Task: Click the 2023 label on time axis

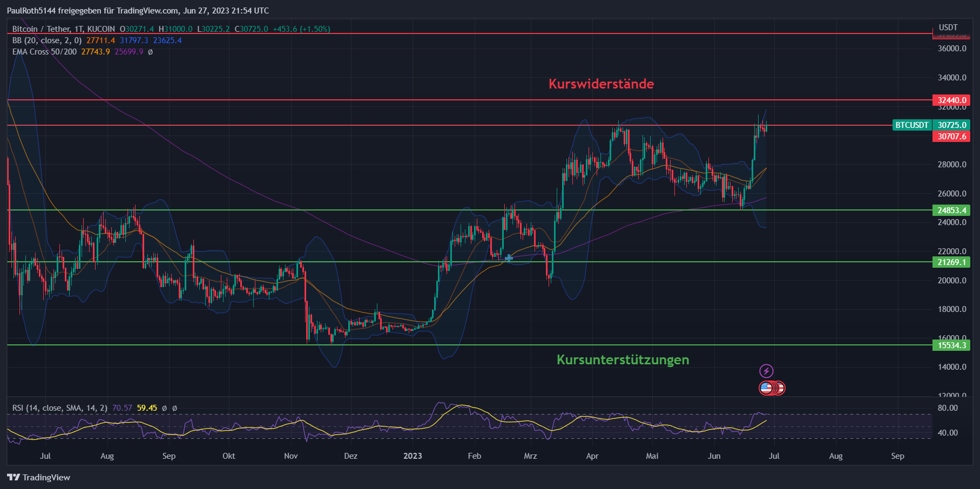Action: [x=413, y=456]
